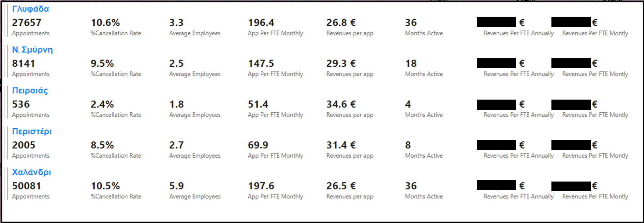Click the 3.3 Average Employees value
Viewport: 644px width, 223px height.
(x=176, y=23)
